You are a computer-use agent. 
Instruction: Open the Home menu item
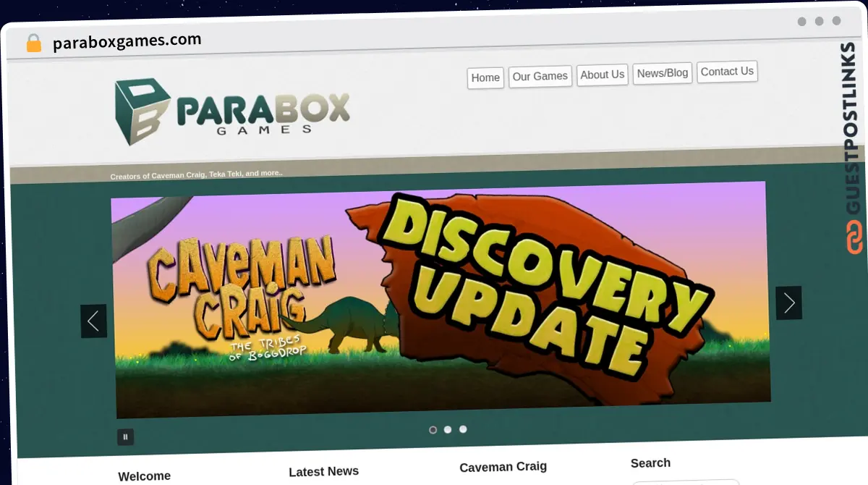click(485, 77)
